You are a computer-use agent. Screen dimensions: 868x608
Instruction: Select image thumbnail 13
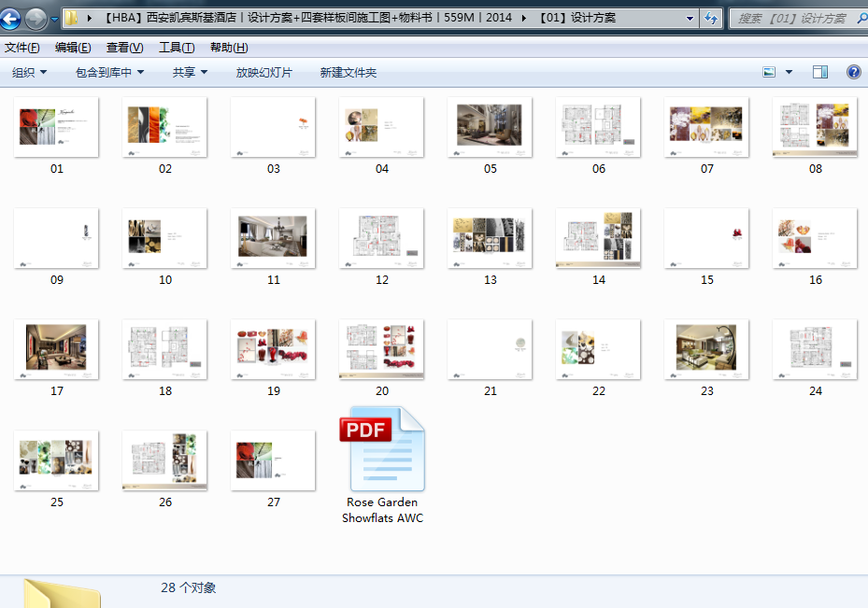490,238
